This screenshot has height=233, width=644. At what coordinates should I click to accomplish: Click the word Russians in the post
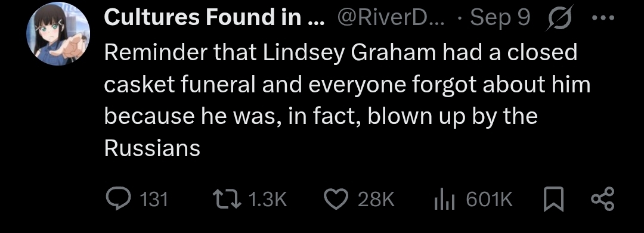pos(152,148)
